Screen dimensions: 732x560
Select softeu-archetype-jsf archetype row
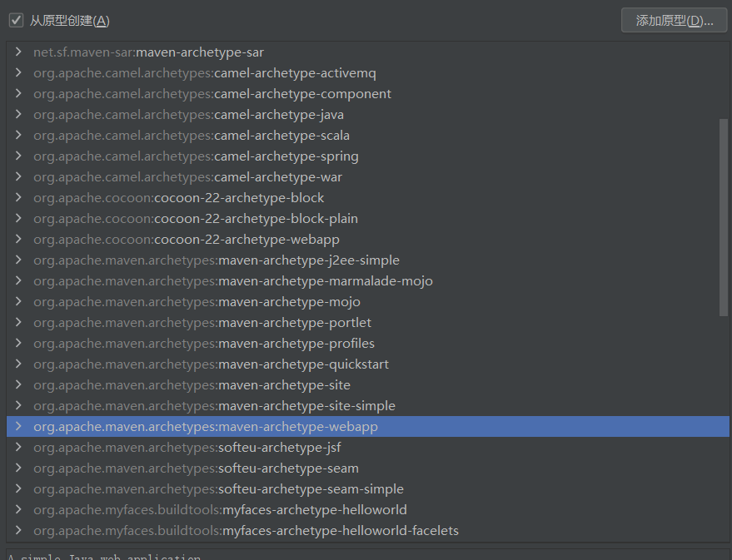pyautogui.click(x=368, y=447)
